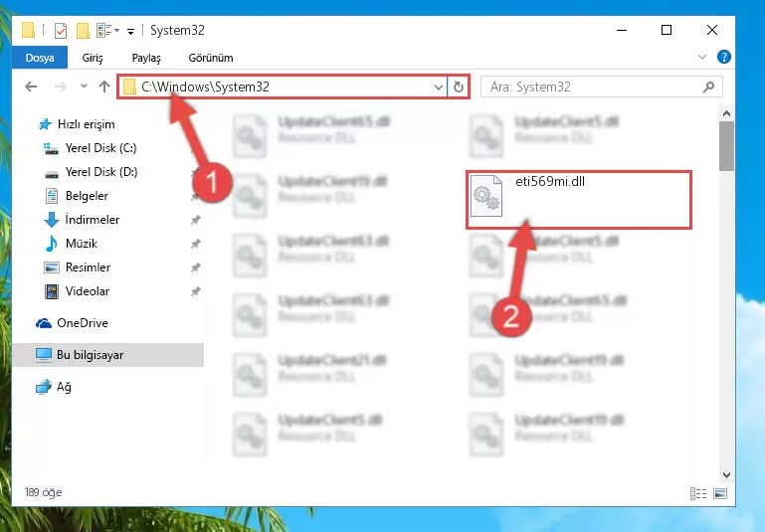Switch to the Giriş ribbon tab
This screenshot has width=765, height=532.
(93, 58)
